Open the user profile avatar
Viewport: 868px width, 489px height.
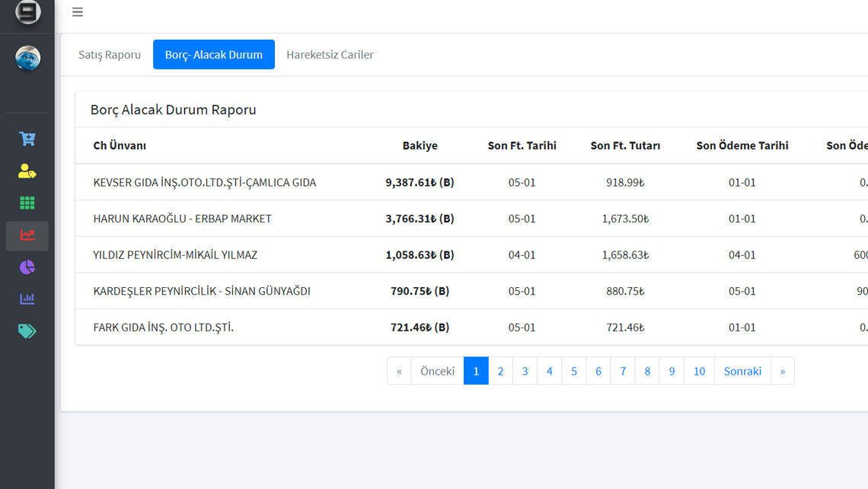27,58
